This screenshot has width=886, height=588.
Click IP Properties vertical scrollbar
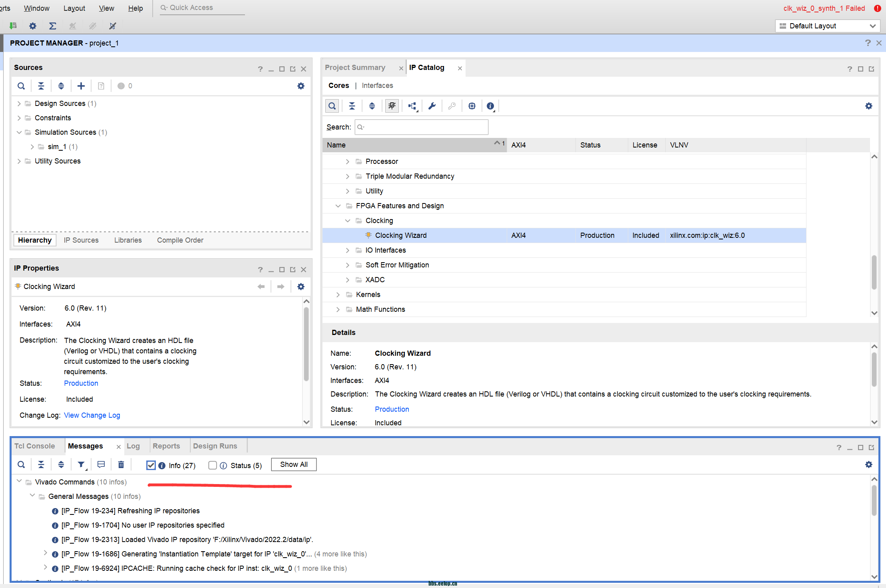pyautogui.click(x=307, y=344)
